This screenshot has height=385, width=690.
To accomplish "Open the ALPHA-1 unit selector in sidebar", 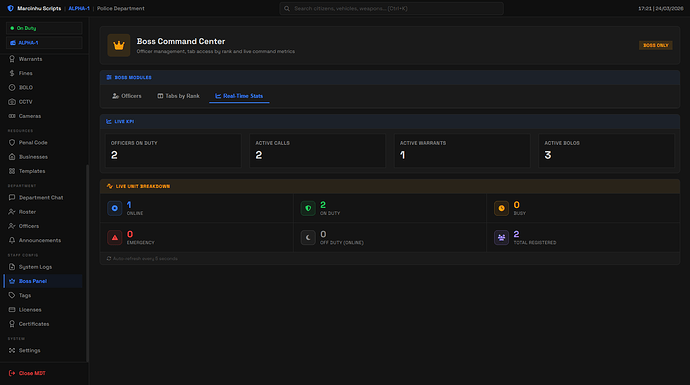I will [x=44, y=43].
